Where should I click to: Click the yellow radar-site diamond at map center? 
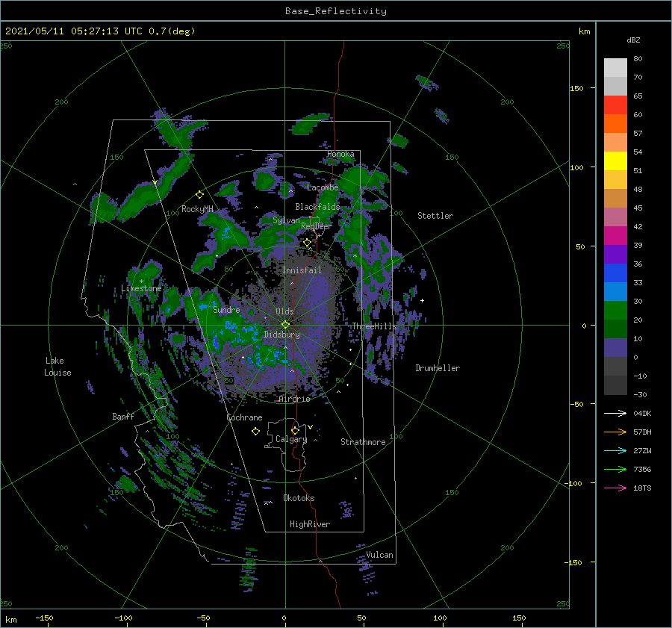pos(285,325)
